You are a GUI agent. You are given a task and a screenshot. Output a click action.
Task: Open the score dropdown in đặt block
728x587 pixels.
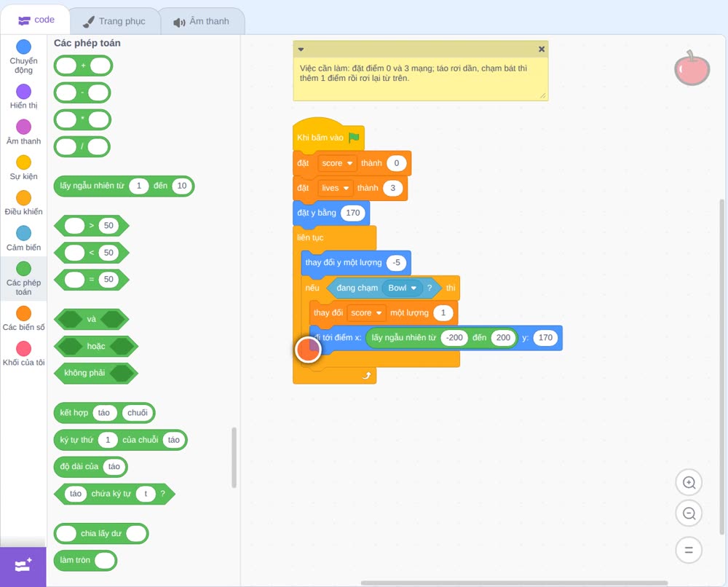337,163
